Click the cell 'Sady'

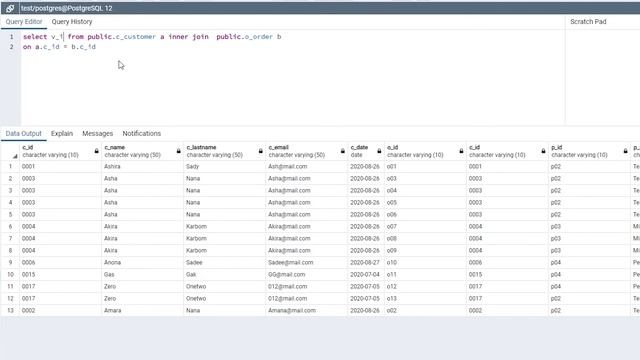pos(224,167)
